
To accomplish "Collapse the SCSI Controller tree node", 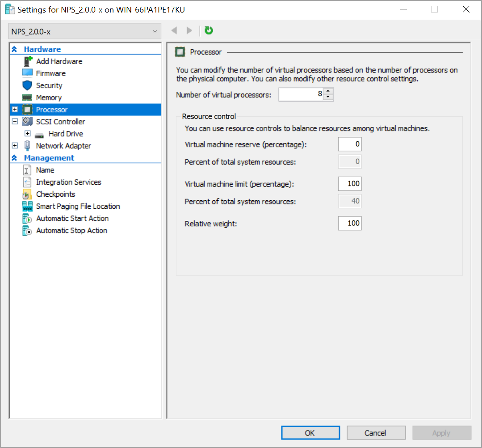I will click(15, 121).
